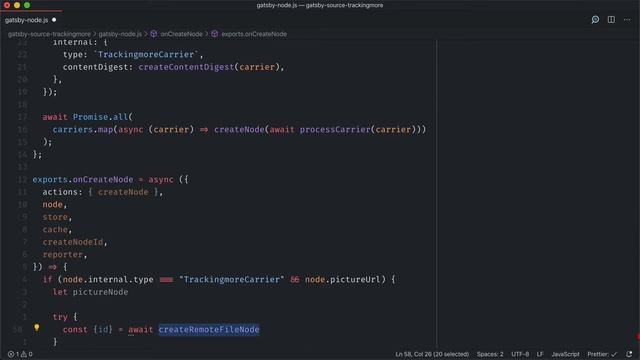Click processCarrier function call
Viewport: 640px width, 360px height.
tap(335, 129)
